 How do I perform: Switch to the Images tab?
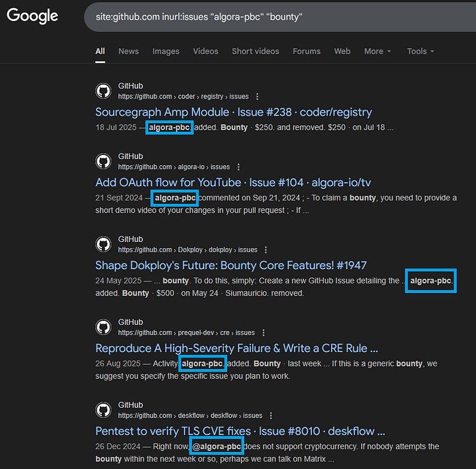166,51
